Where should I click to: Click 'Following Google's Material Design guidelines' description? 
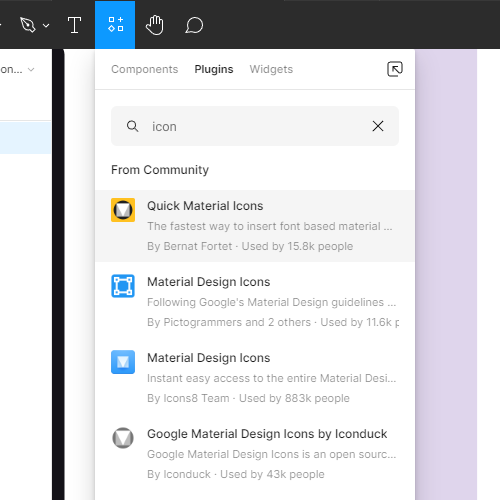point(271,302)
